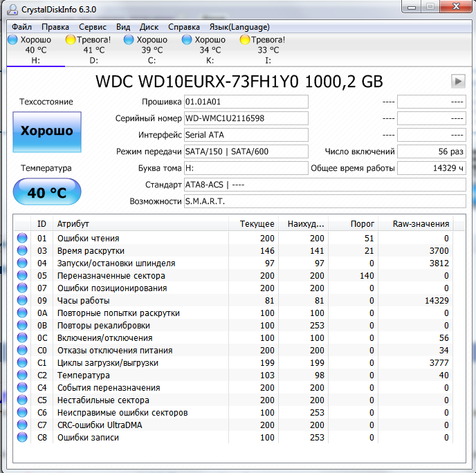Open the Файл menu
Image resolution: width=476 pixels, height=473 pixels.
click(21, 27)
